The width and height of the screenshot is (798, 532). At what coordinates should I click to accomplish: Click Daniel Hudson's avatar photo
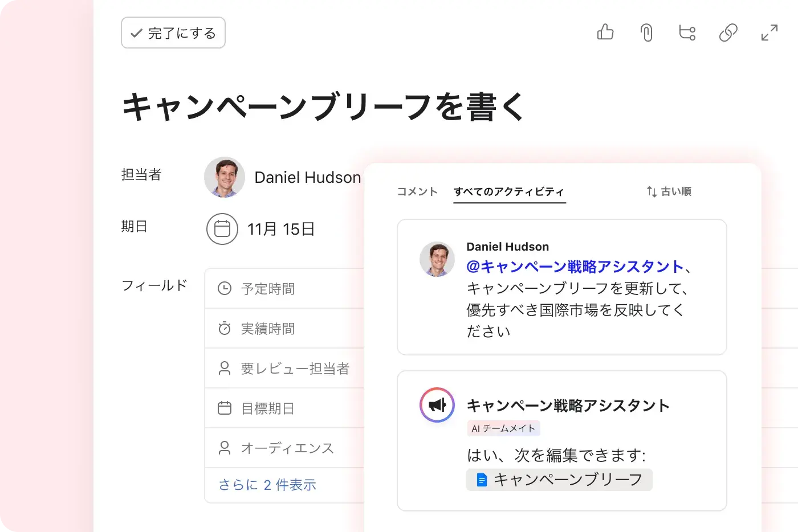pos(224,177)
